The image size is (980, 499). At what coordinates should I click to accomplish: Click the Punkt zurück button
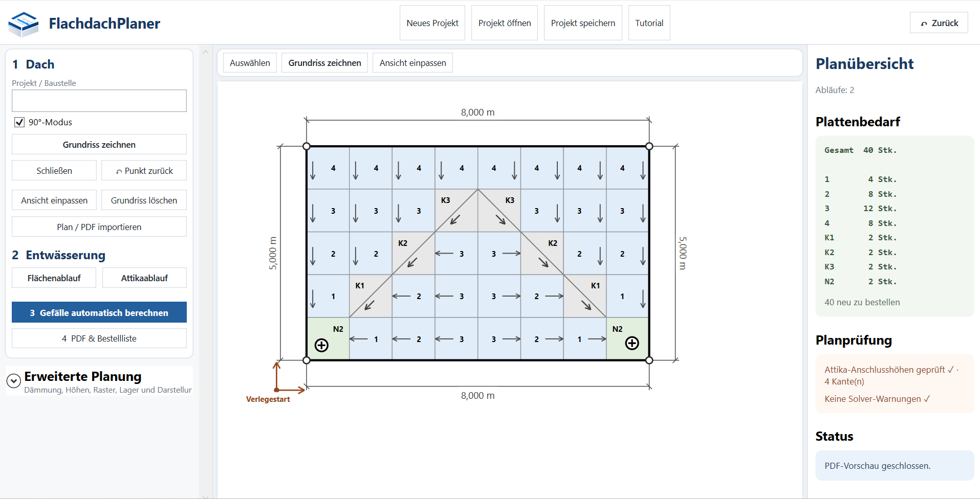[x=144, y=171]
